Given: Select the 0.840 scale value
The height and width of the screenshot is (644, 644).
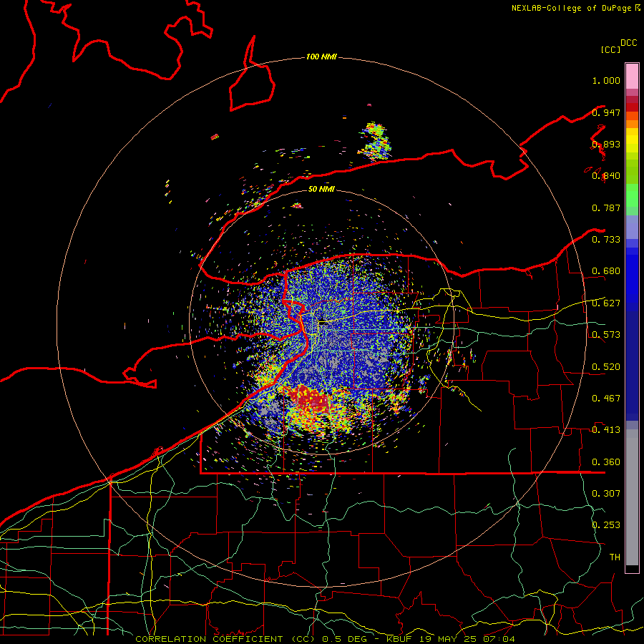Looking at the screenshot, I should tap(606, 176).
